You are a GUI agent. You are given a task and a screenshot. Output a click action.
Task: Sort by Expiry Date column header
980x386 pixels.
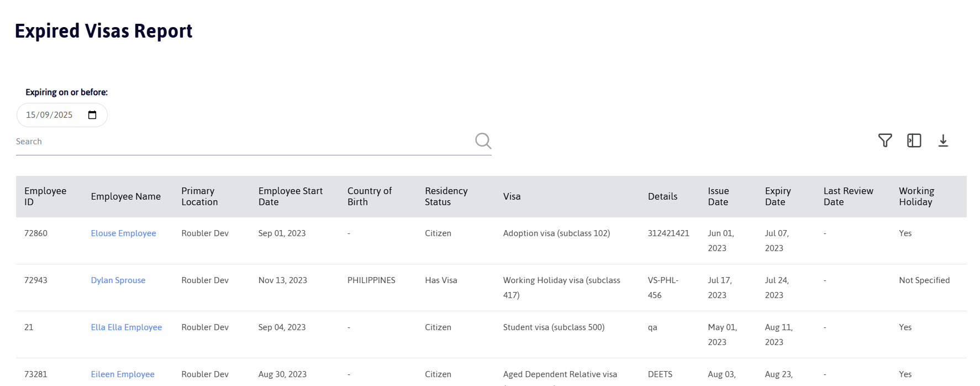point(778,196)
